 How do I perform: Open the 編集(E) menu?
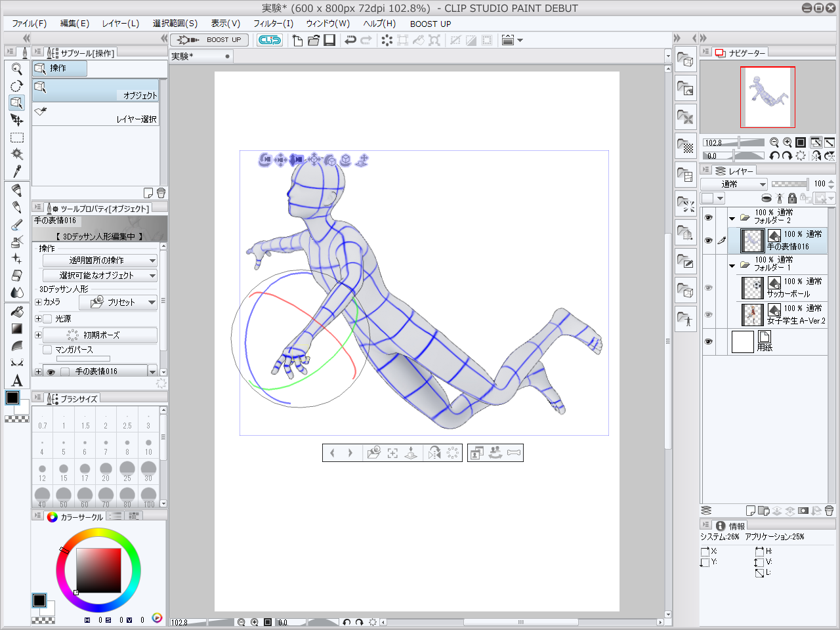pyautogui.click(x=75, y=24)
